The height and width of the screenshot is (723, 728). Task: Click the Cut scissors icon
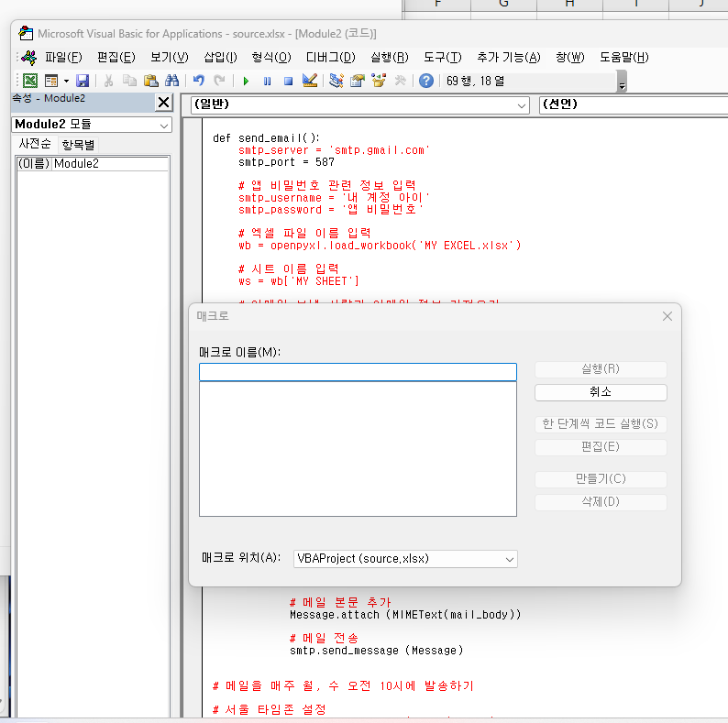[x=108, y=81]
